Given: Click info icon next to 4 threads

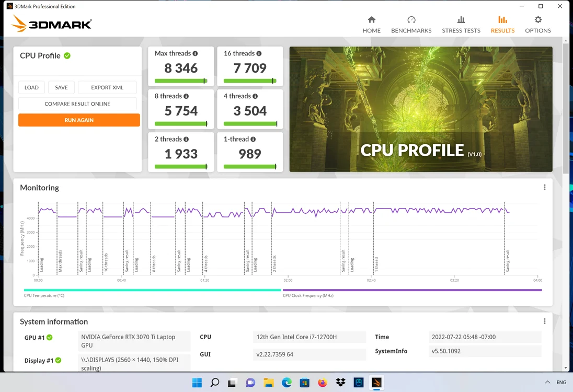Looking at the screenshot, I should coord(255,97).
